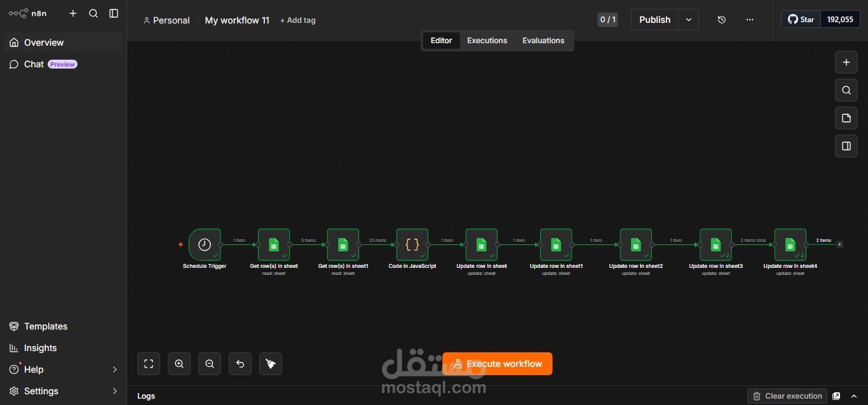
Task: Pop out the logs panel
Action: (x=836, y=396)
